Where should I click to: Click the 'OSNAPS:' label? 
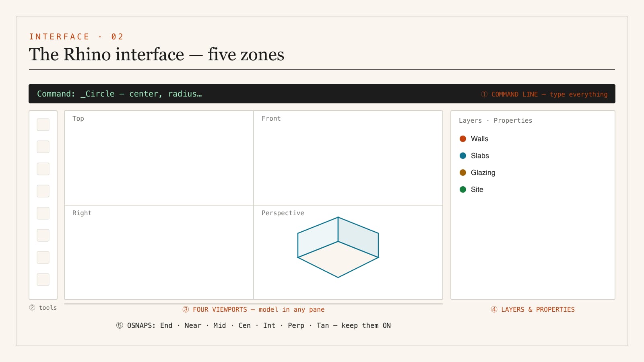click(x=141, y=325)
